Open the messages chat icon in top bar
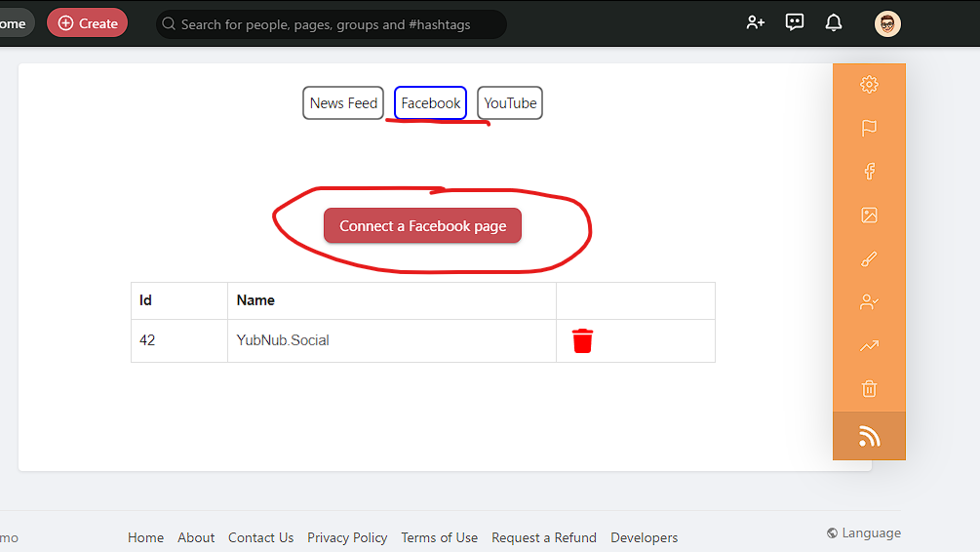980x552 pixels. pyautogui.click(x=795, y=22)
